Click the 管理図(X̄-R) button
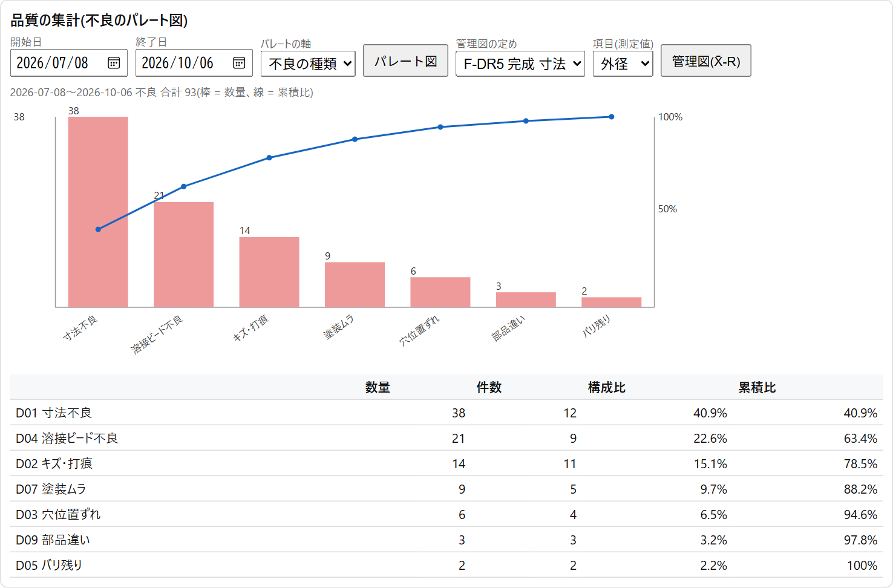 pyautogui.click(x=706, y=61)
